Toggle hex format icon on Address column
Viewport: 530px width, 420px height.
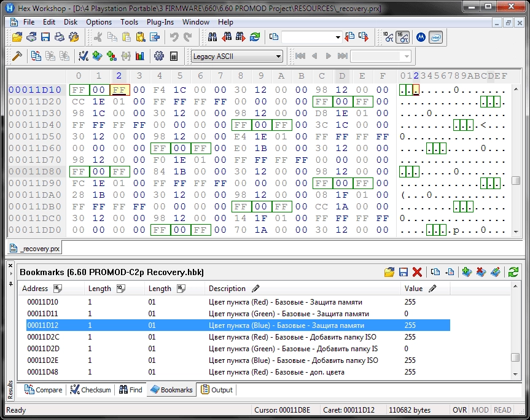click(58, 289)
